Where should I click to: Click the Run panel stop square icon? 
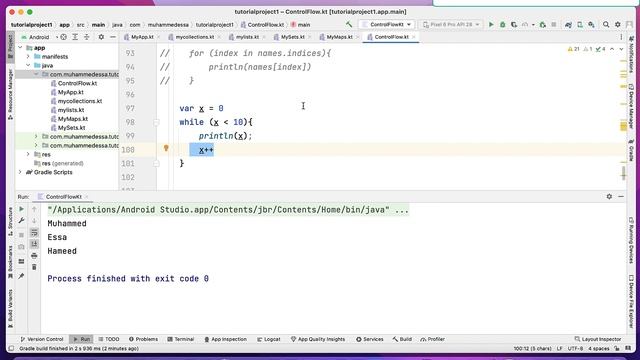pos(21,235)
